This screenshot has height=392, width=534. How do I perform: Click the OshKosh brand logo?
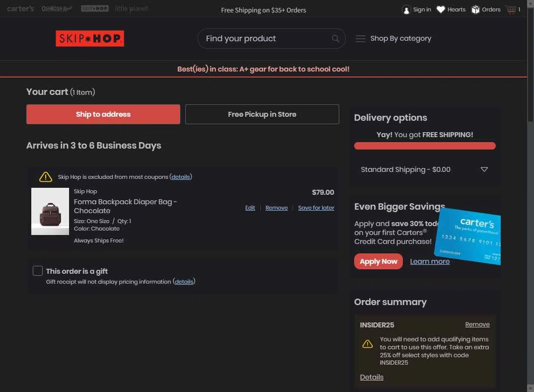(57, 8)
